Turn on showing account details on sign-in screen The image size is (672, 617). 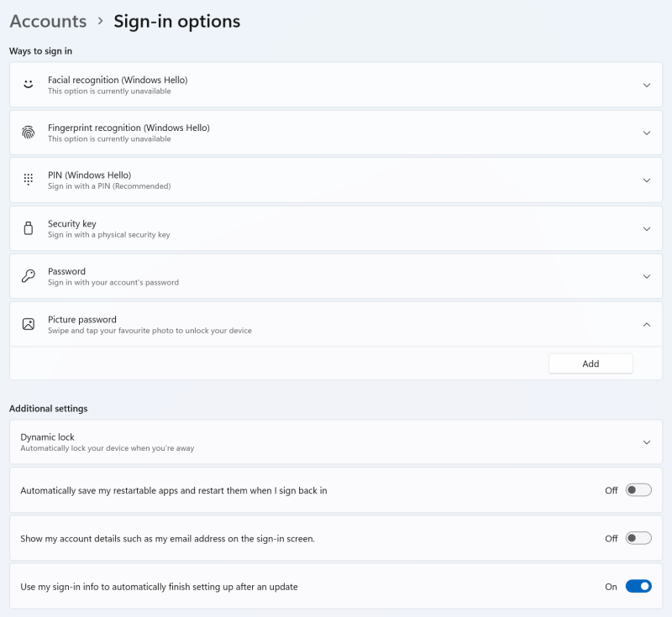coord(637,539)
